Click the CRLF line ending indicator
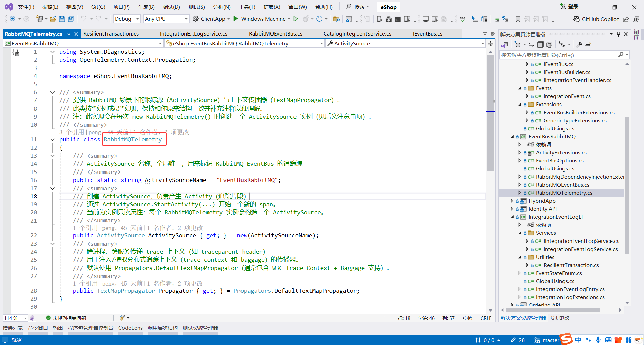 (x=486, y=318)
